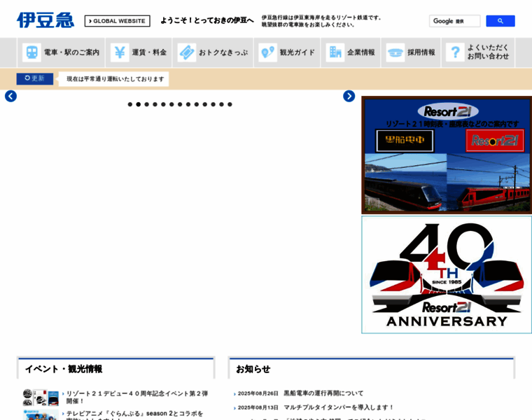Click the tagline ようこそ！とっておきの伊豆へ
Image resolution: width=532 pixels, height=420 pixels.
pyautogui.click(x=207, y=20)
